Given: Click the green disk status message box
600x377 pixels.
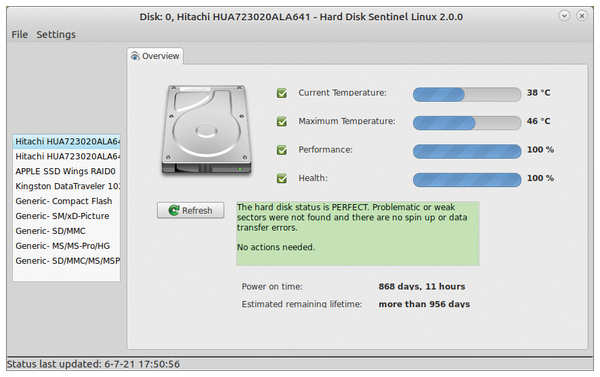Looking at the screenshot, I should coord(358,233).
